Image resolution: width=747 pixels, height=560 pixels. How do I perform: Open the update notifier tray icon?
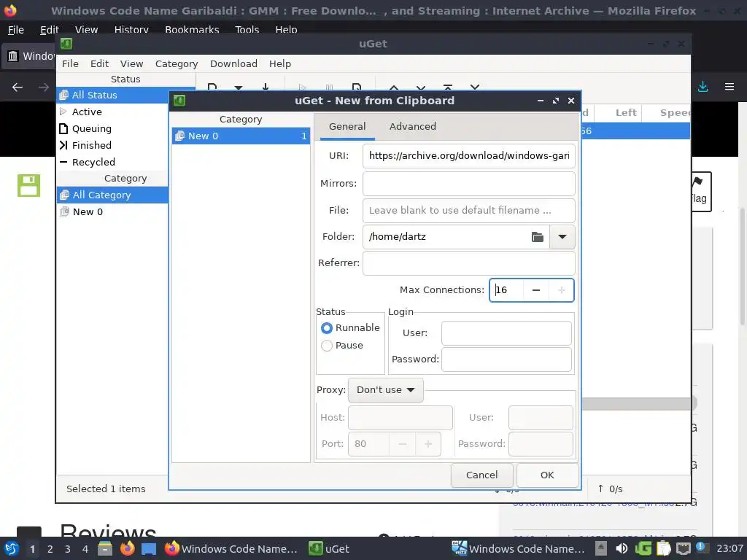click(x=702, y=548)
